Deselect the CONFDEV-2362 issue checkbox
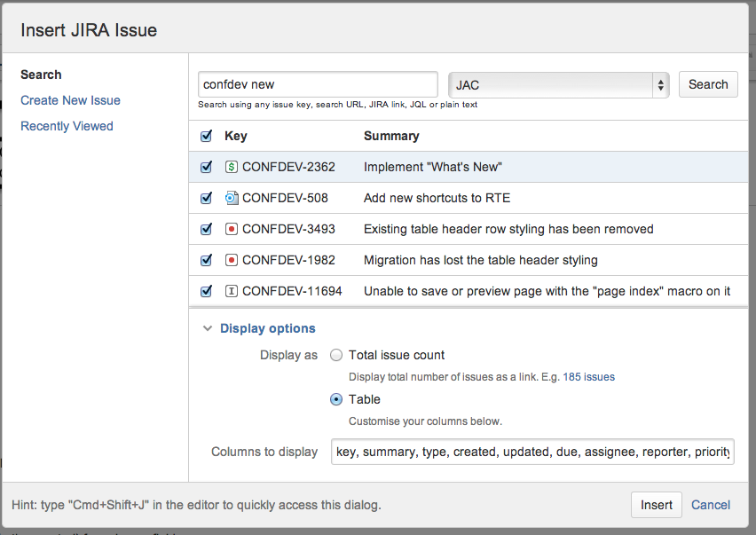 pyautogui.click(x=206, y=166)
